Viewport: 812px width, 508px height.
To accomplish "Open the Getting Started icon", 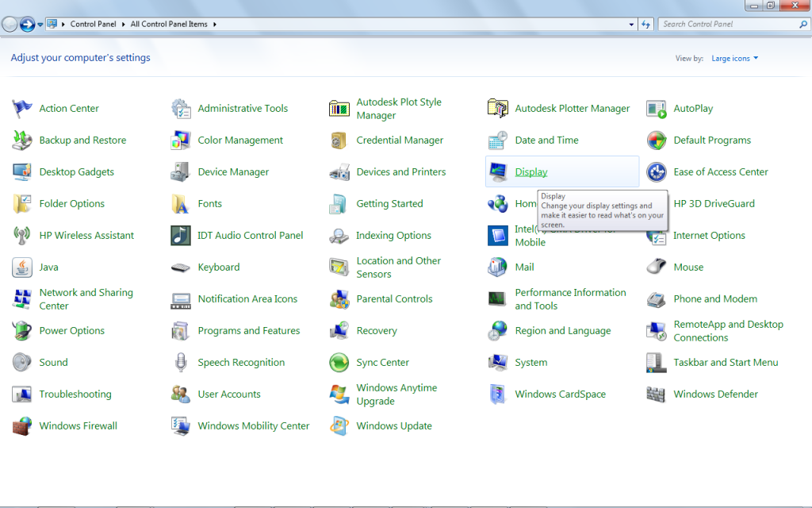I will (x=339, y=204).
